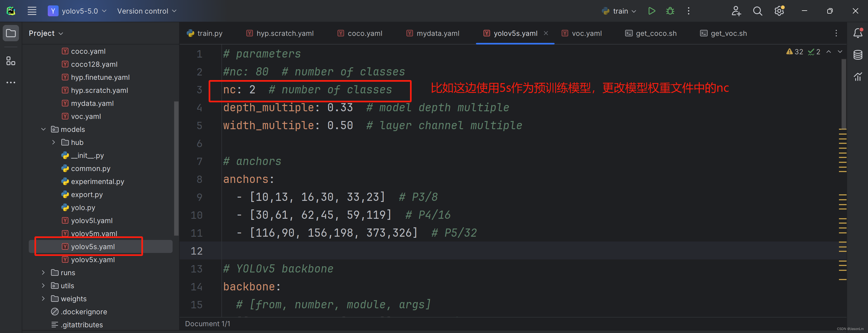
Task: Open more run actions menu
Action: (688, 11)
